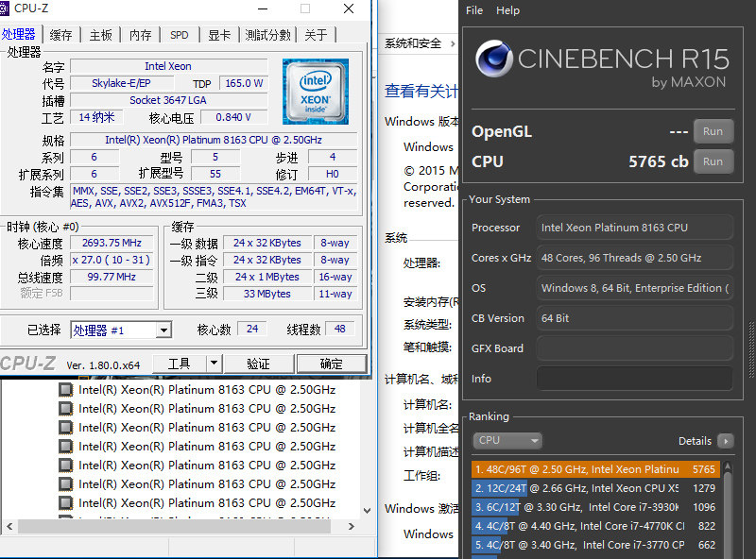Click the GFX Board field
The height and width of the screenshot is (559, 756).
coord(634,348)
